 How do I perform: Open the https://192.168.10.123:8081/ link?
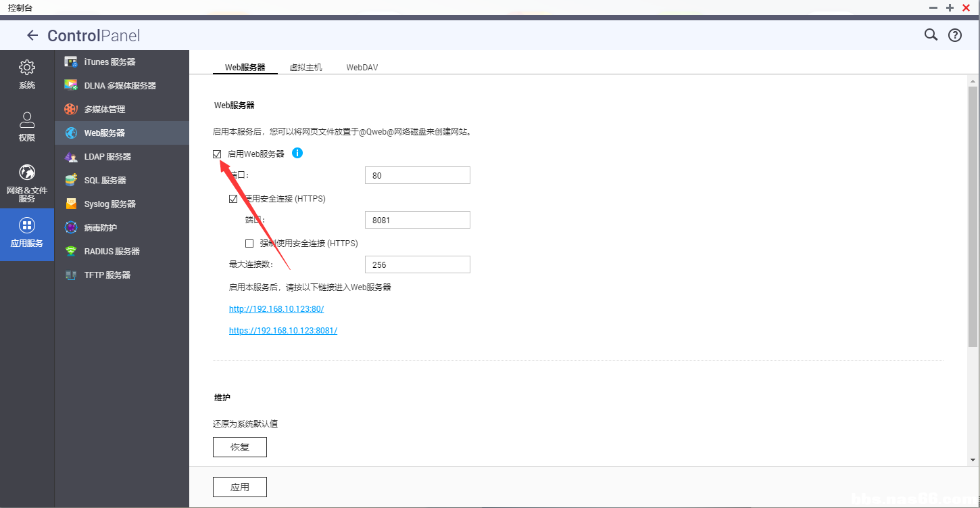click(x=283, y=331)
